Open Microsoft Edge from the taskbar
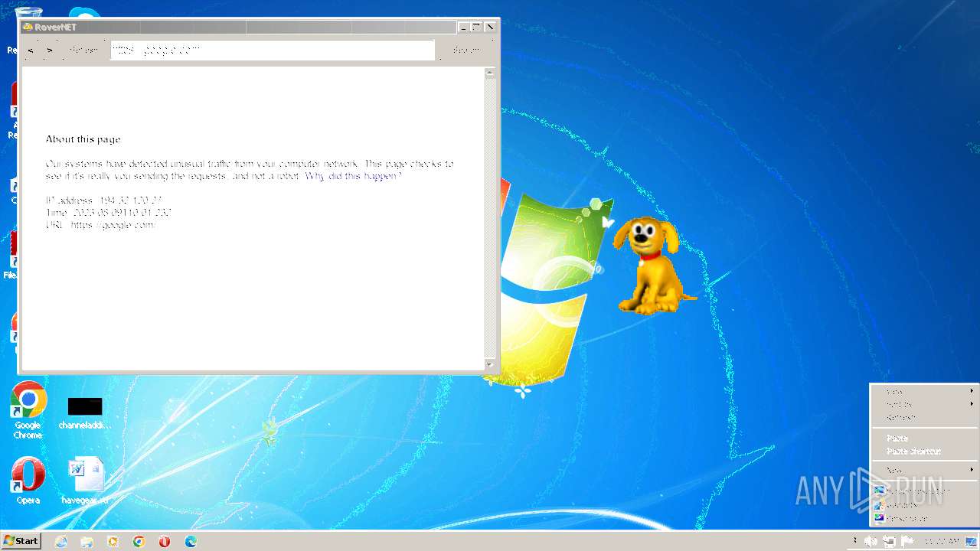The image size is (980, 551). coord(191,542)
